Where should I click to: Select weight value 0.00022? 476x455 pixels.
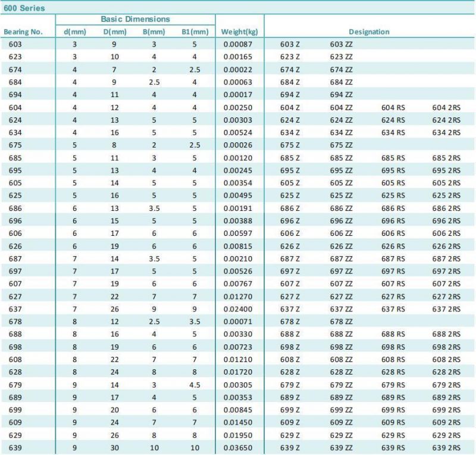coord(238,70)
